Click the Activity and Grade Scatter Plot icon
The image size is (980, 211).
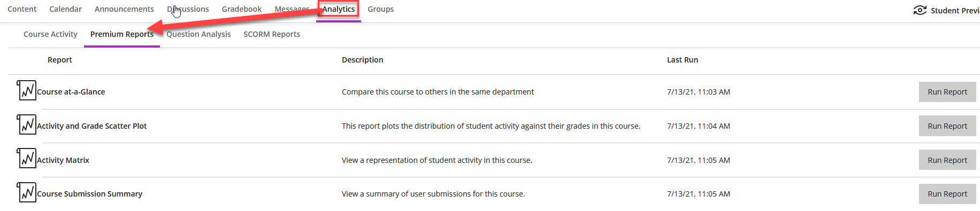[x=27, y=125]
